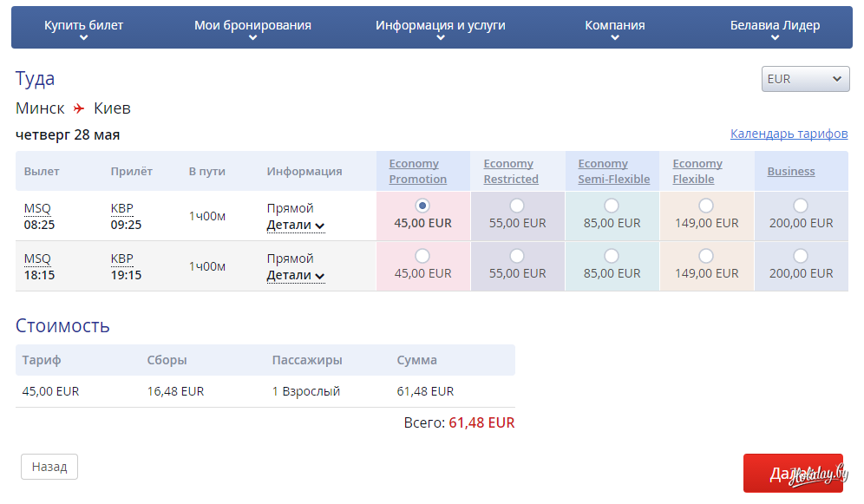864x504 pixels.
Task: Pick Economy Semi-Flexible on the 08:25 flight
Action: (612, 206)
